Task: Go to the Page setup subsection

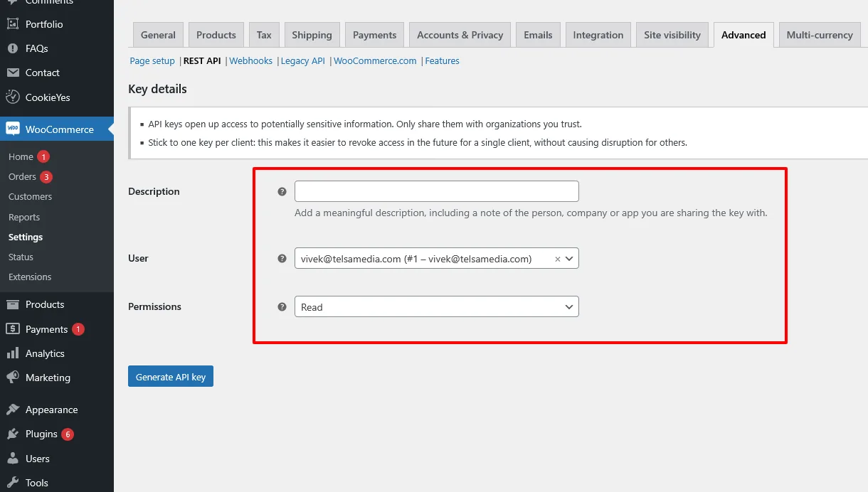Action: pyautogui.click(x=152, y=61)
